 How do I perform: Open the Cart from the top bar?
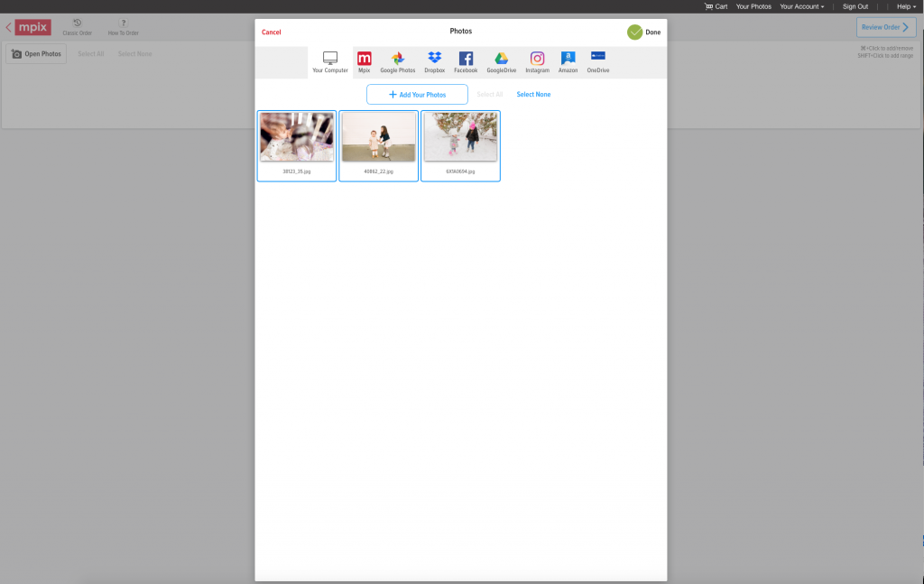coord(716,6)
